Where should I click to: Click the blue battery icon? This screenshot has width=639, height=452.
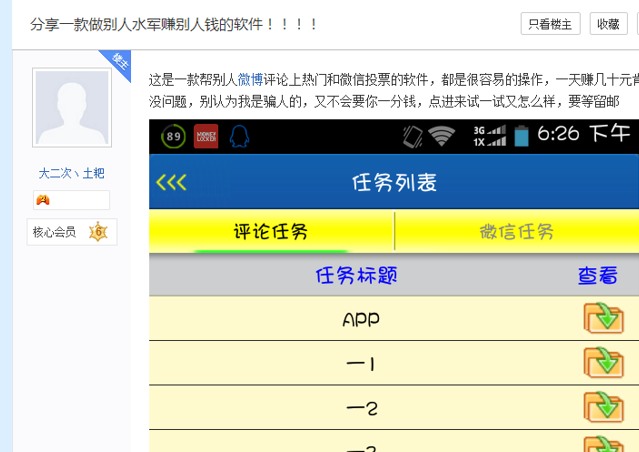521,136
